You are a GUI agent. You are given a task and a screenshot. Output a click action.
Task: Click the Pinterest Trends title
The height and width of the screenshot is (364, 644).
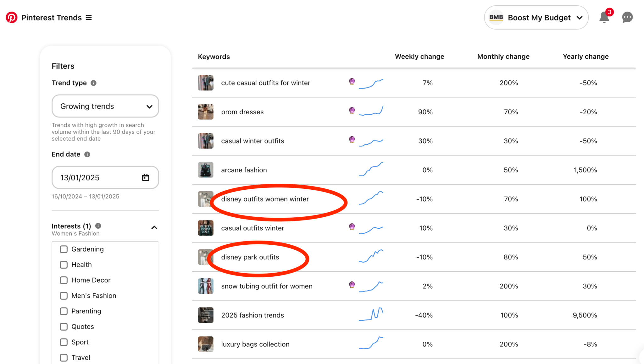click(x=52, y=18)
